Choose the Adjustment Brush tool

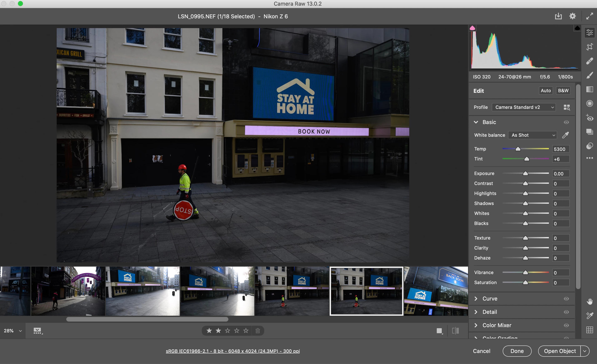point(589,75)
